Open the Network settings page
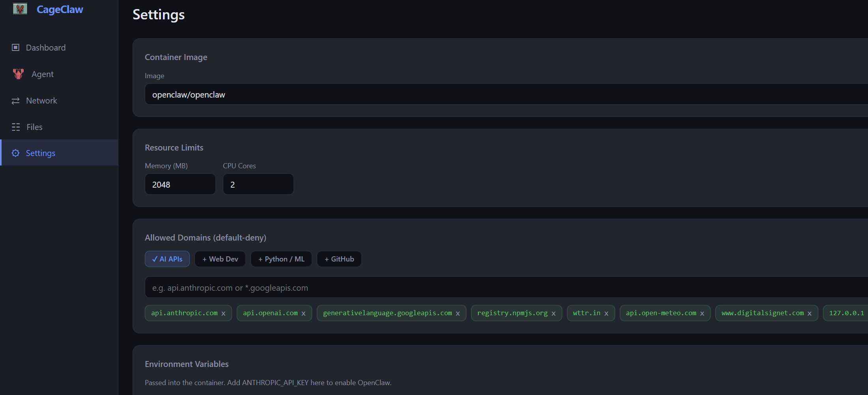 tap(41, 100)
